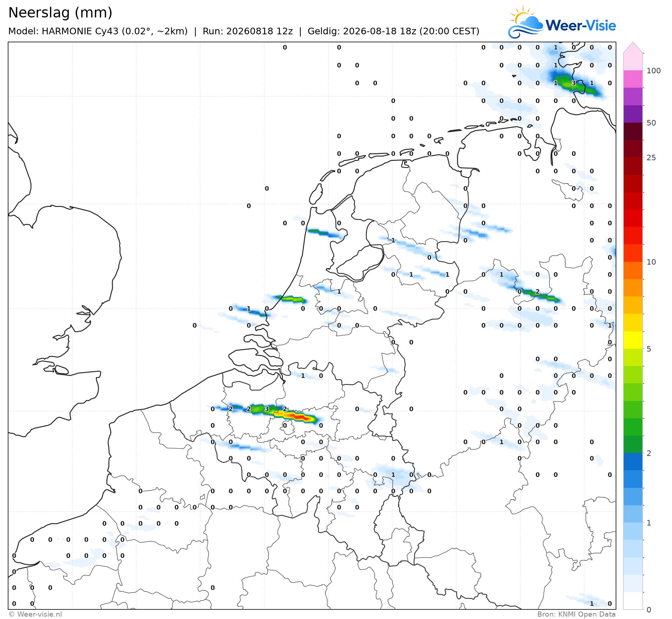Click the 25 tick label on the colorbar
672x619 pixels.
coord(651,158)
